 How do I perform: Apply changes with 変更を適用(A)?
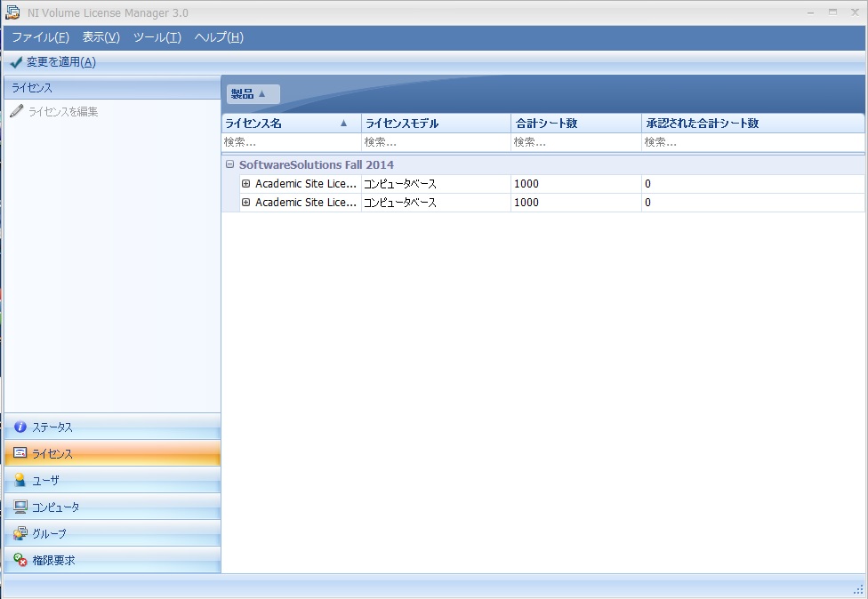coord(53,62)
